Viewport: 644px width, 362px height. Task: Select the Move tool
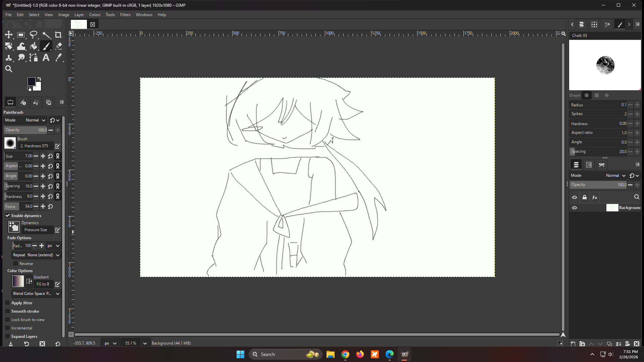[9, 35]
